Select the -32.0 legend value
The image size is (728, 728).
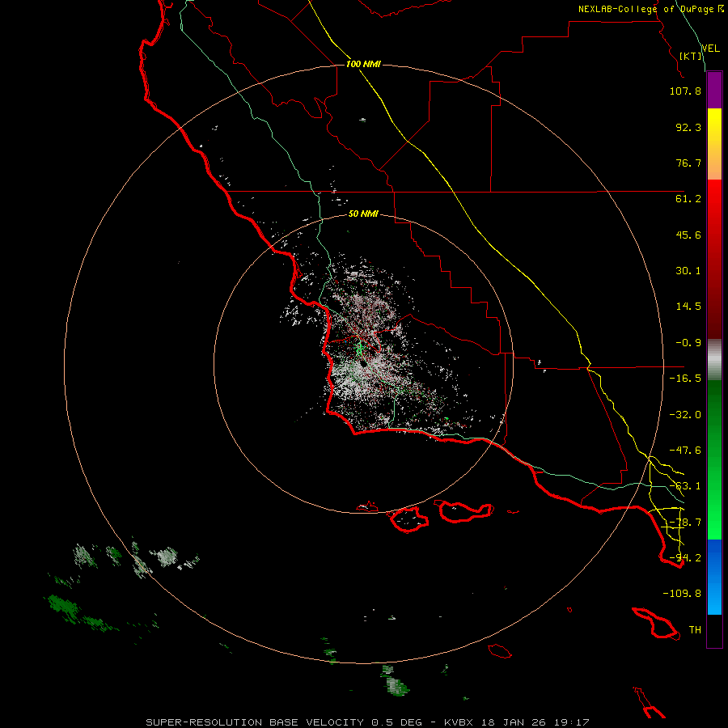tap(685, 415)
